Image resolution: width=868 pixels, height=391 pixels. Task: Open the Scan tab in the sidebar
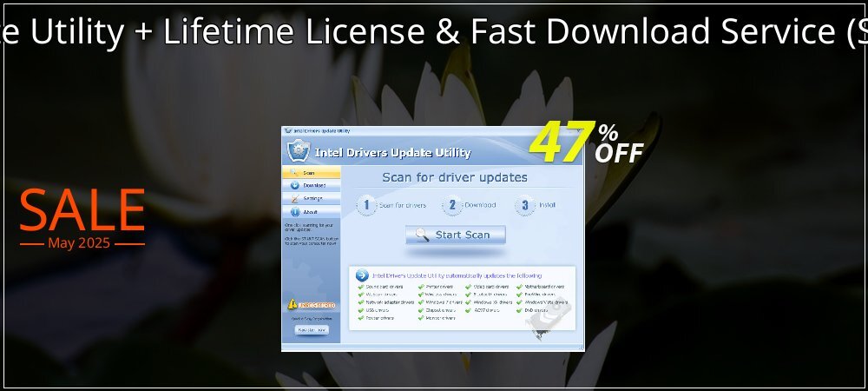click(x=311, y=173)
